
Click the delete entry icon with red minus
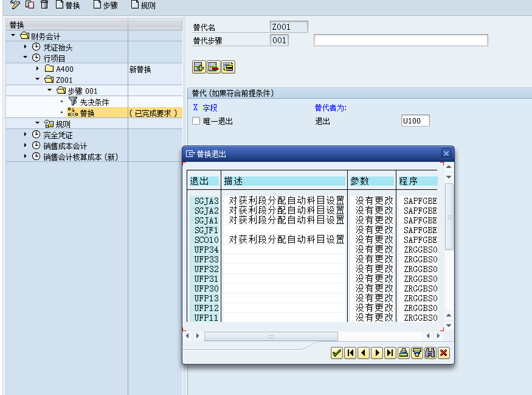pyautogui.click(x=213, y=67)
